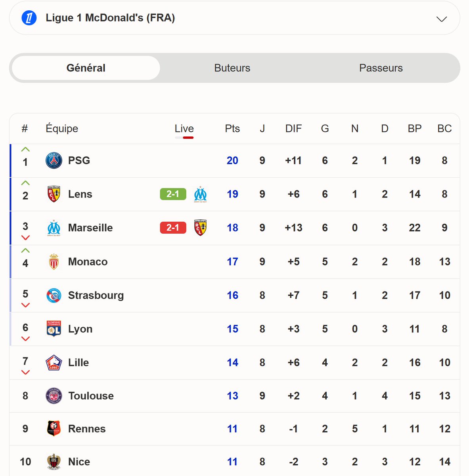Image resolution: width=469 pixels, height=476 pixels.
Task: Click the Lens club logo in standings
Action: 54,194
